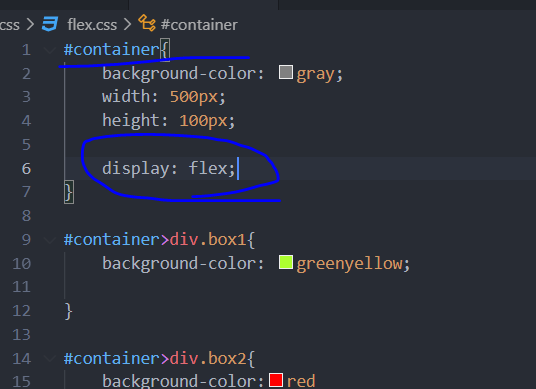Collapse the div.box1 rule at line 9

click(x=50, y=240)
